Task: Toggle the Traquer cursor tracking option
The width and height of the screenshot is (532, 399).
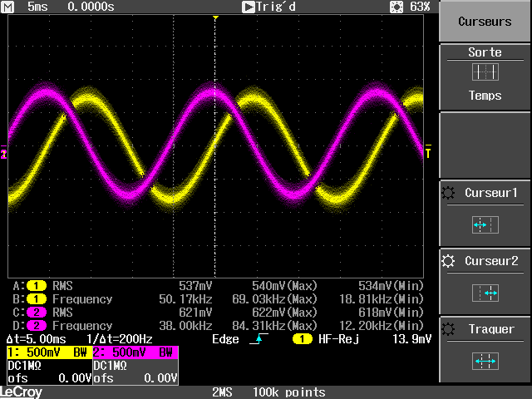Action: click(x=485, y=347)
